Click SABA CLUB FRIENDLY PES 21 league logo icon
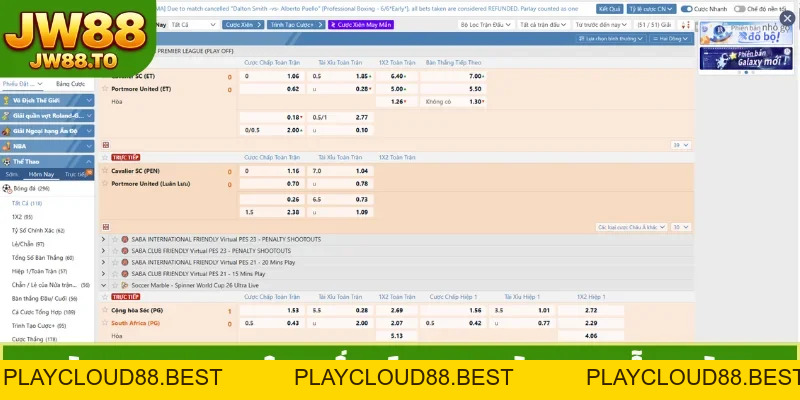This screenshot has width=800, height=400. [125, 274]
